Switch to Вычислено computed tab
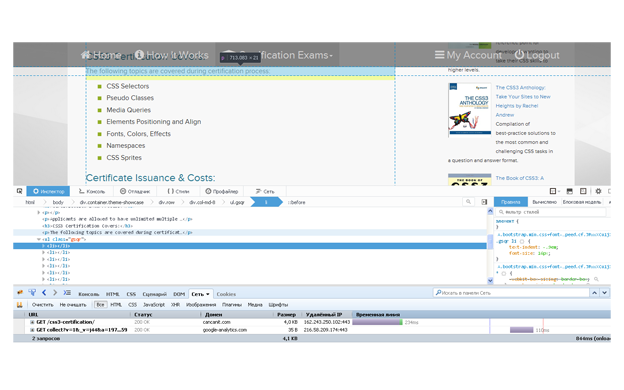The height and width of the screenshot is (390, 624). point(544,202)
